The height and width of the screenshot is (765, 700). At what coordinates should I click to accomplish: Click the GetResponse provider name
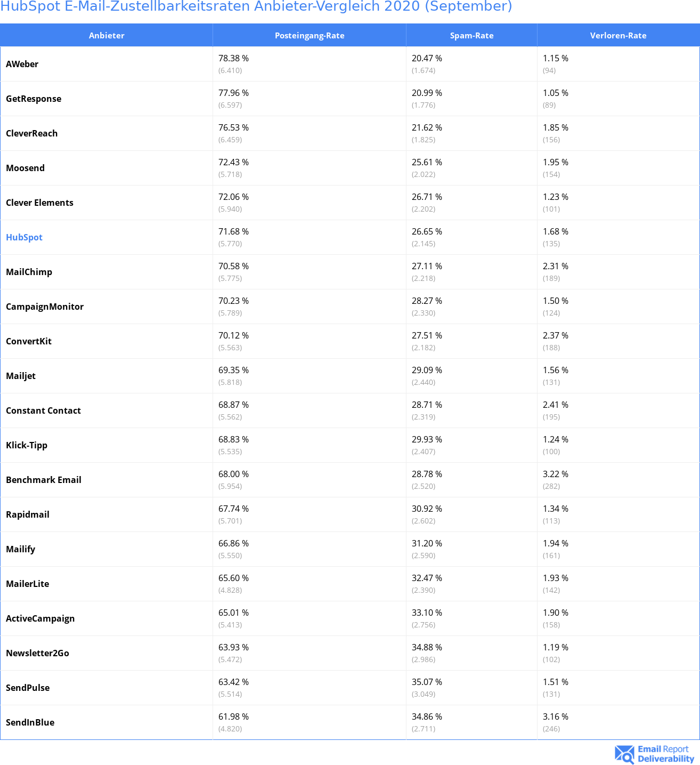[x=34, y=99]
